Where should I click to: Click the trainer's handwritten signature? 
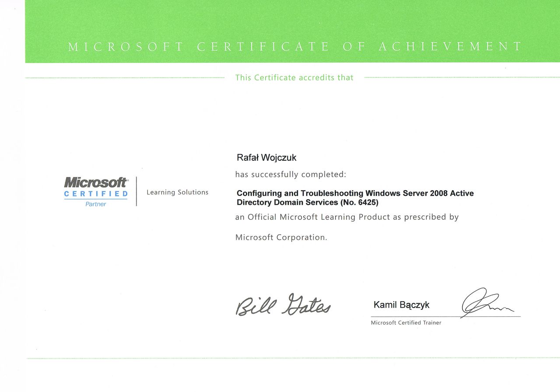pyautogui.click(x=487, y=302)
